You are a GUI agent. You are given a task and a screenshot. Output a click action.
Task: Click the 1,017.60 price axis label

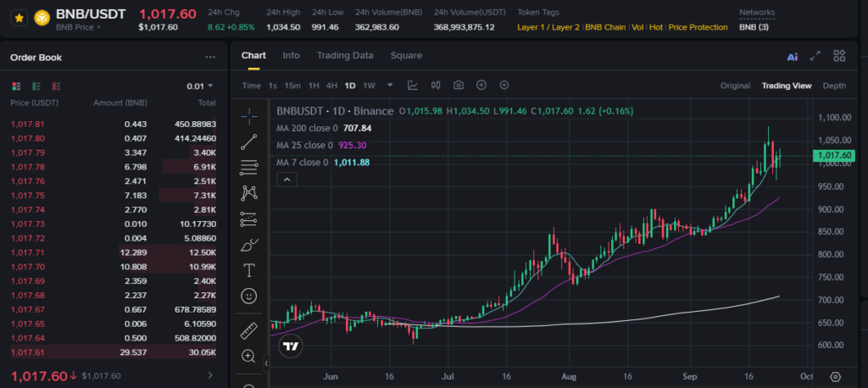(832, 156)
